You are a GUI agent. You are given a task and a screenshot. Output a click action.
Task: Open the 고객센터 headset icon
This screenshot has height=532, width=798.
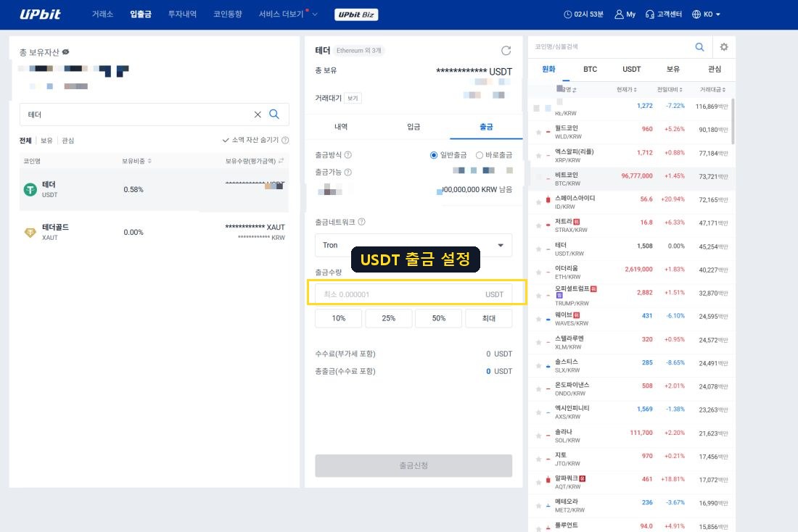pos(649,14)
